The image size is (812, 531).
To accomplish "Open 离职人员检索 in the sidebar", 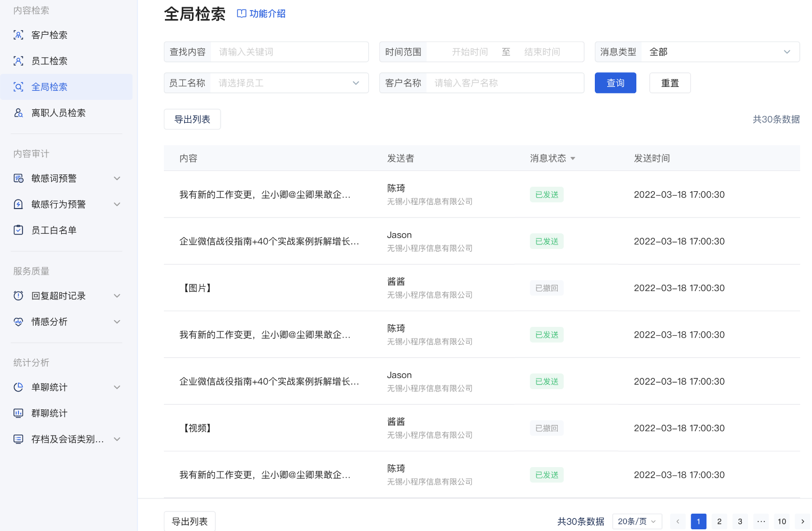I will click(66, 113).
